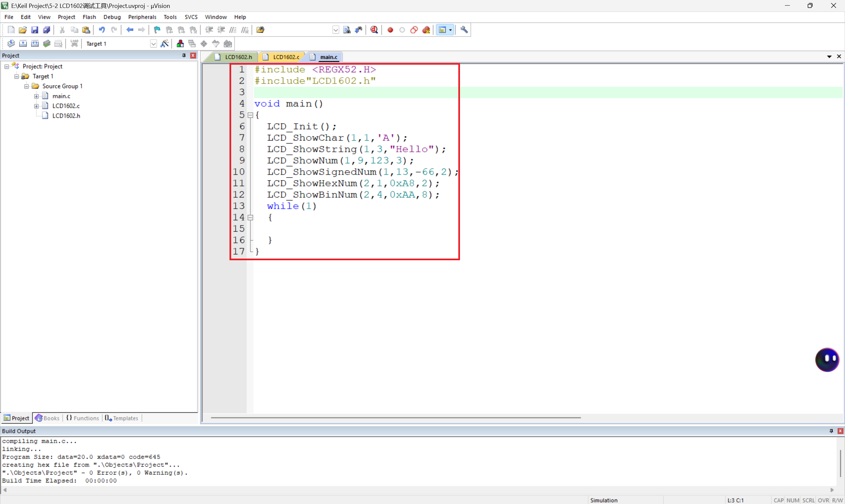Switch to the LCD1602.c tab
Image resolution: width=845 pixels, height=504 pixels.
[x=286, y=57]
